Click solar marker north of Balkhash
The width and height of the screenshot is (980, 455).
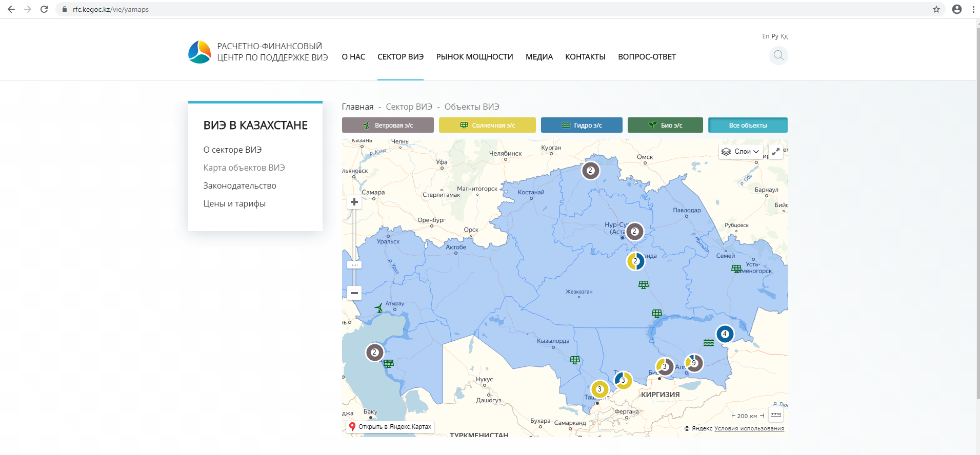pos(657,313)
